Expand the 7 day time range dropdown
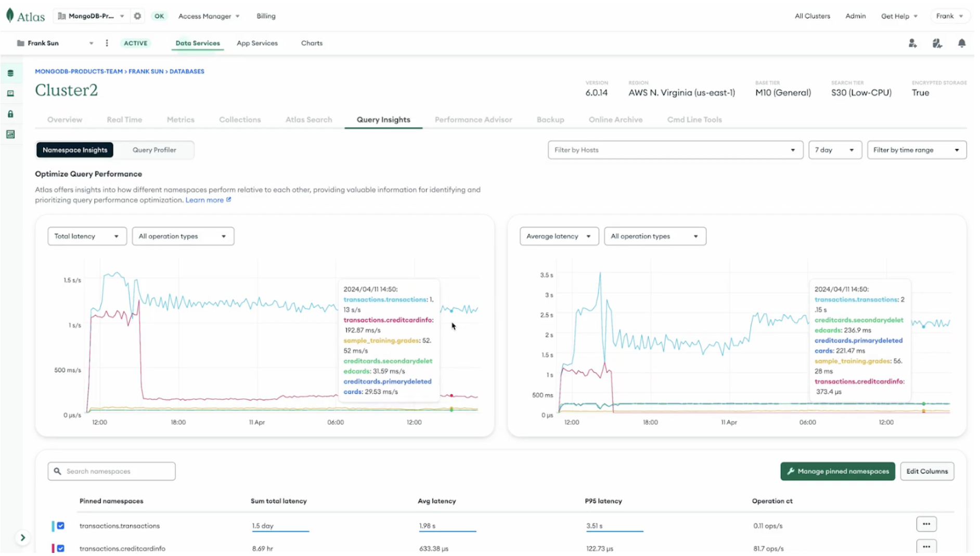 [834, 150]
